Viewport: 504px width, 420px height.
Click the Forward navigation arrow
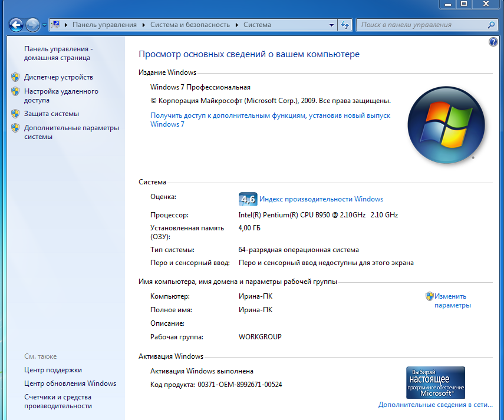pyautogui.click(x=32, y=25)
